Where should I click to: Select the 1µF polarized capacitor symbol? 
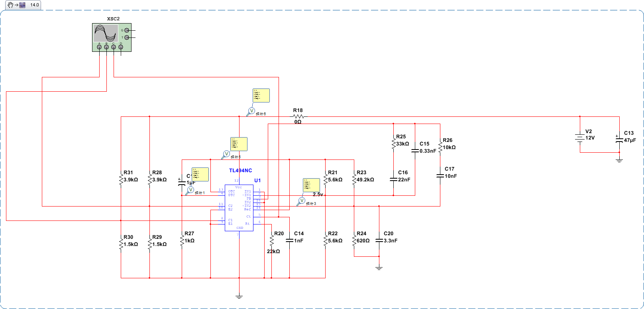[x=182, y=181]
